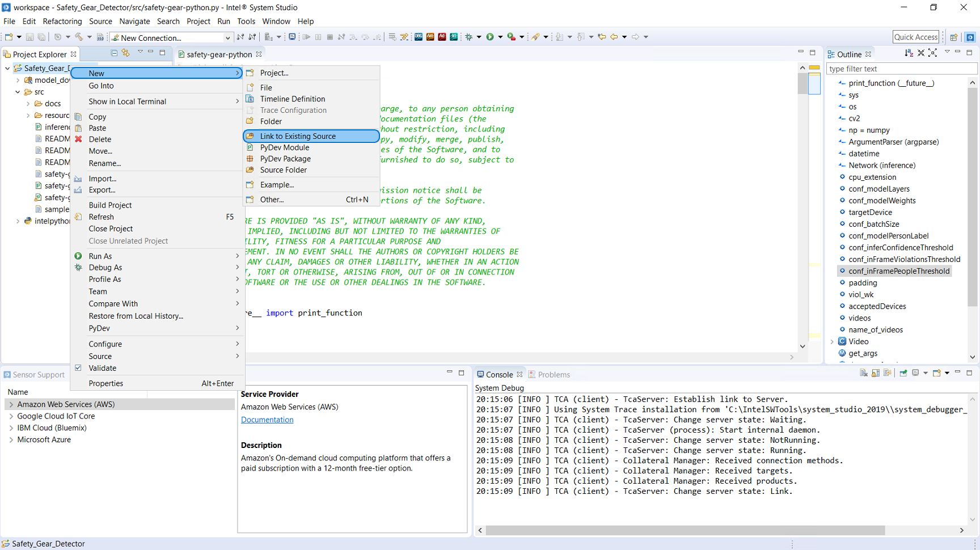Click the Console horizontal scrollbar

tap(685, 530)
